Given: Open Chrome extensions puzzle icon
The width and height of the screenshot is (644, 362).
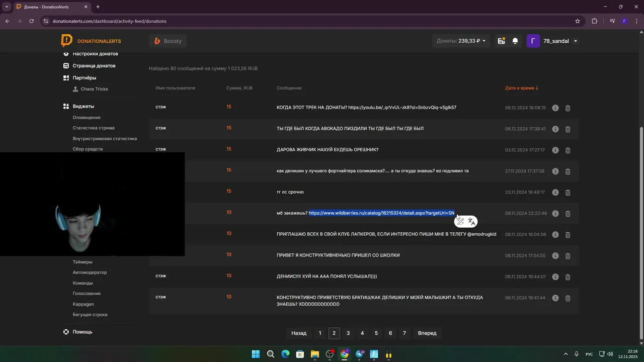Looking at the screenshot, I should point(595,21).
